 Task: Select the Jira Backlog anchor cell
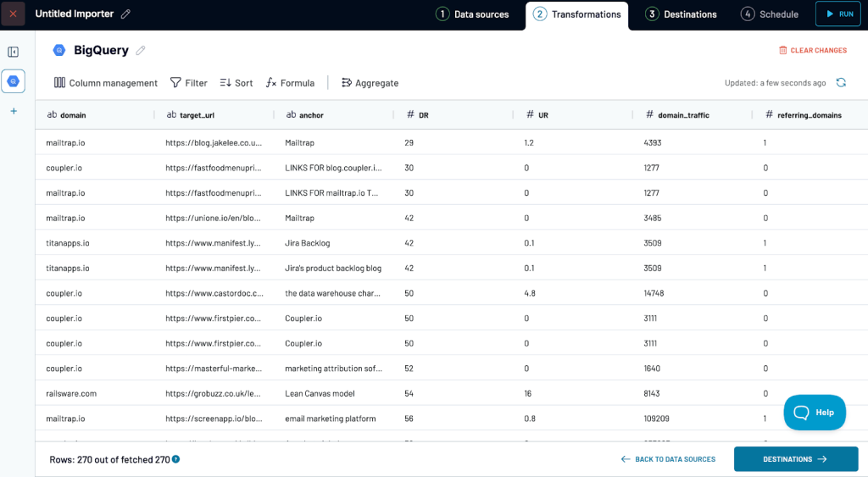point(307,243)
